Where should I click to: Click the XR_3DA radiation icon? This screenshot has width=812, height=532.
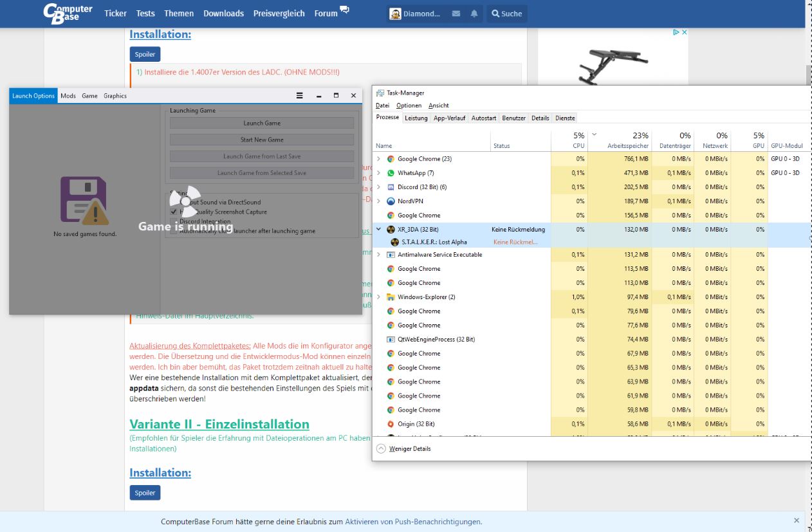point(391,230)
